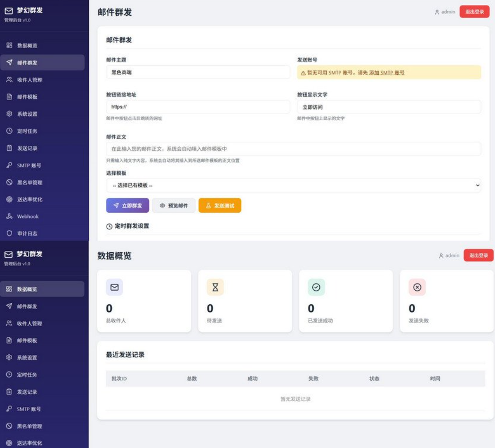Click the admin username on the 数据概览 page
495x448 pixels.
(452, 255)
